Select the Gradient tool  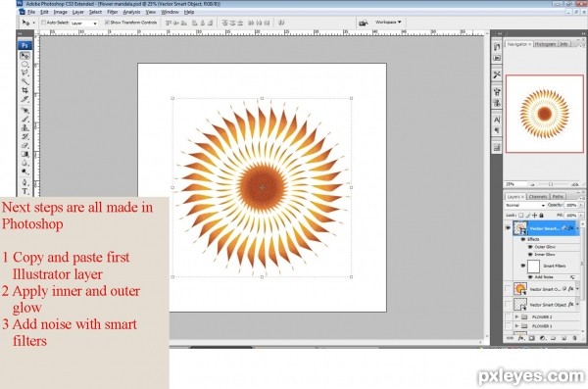[x=24, y=154]
